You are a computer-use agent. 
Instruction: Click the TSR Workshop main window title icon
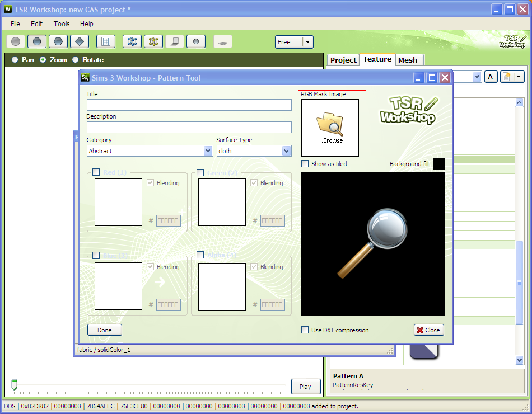8,9
